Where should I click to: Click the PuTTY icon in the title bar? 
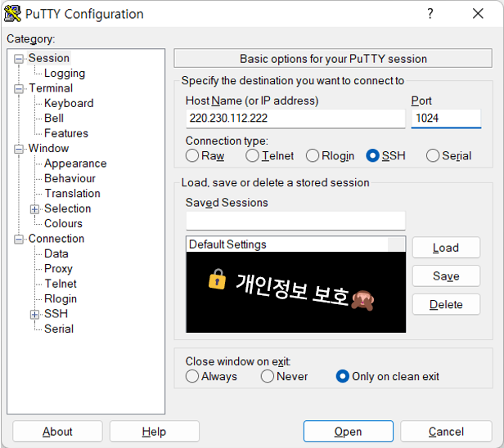[x=12, y=14]
